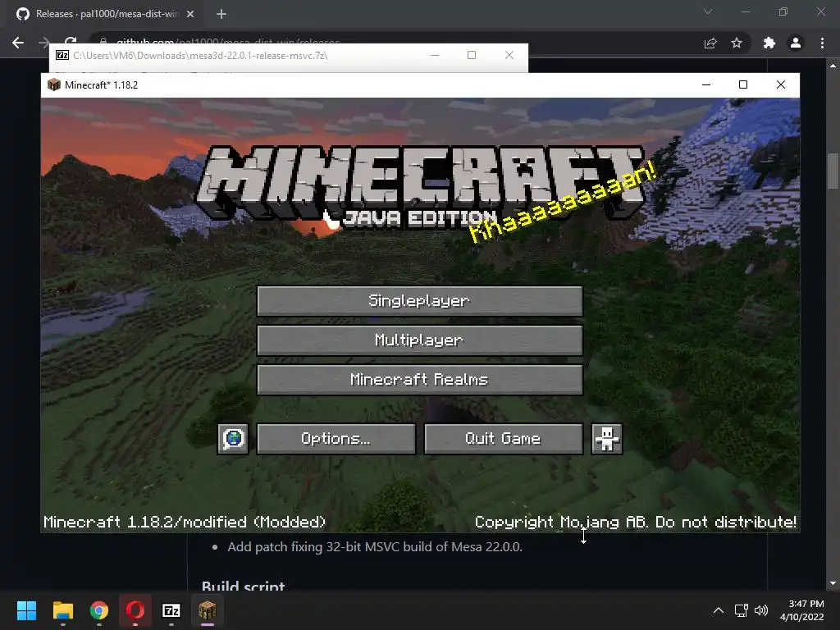Screen dimensions: 840x630
Task: Open a new browser tab
Action: pyautogui.click(x=221, y=14)
